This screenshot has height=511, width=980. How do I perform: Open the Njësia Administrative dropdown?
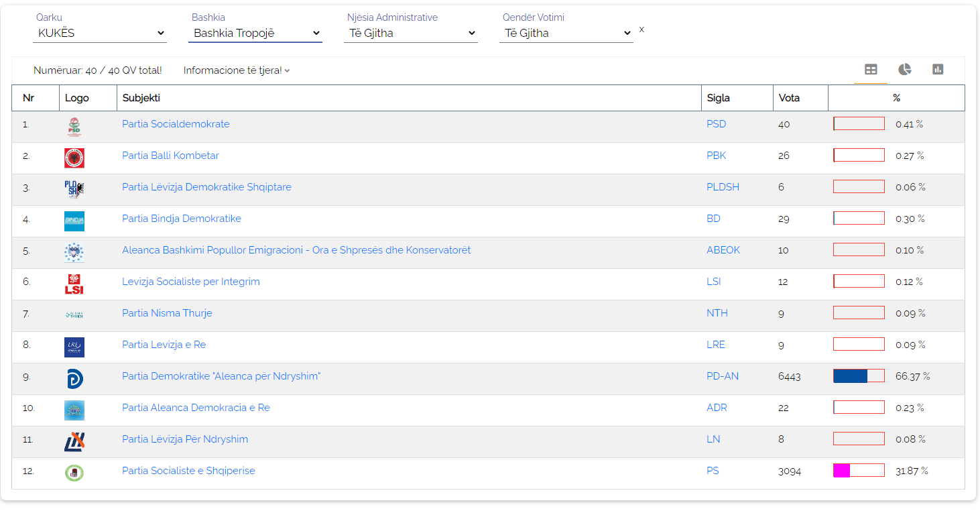tap(411, 33)
